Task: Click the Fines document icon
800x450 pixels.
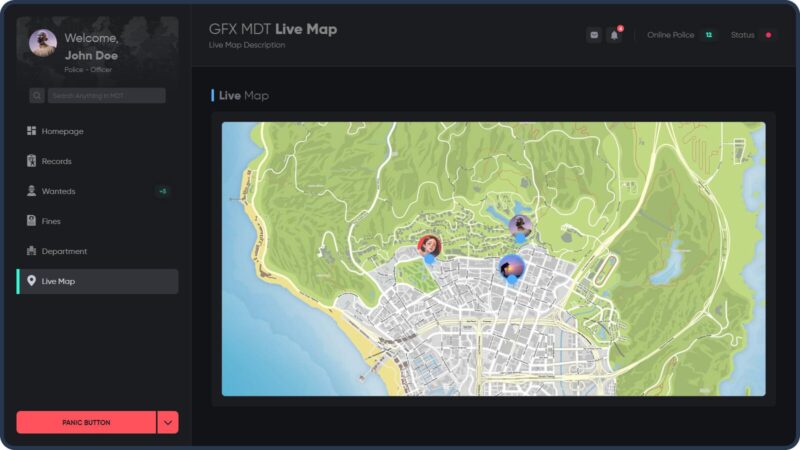Action: point(32,220)
